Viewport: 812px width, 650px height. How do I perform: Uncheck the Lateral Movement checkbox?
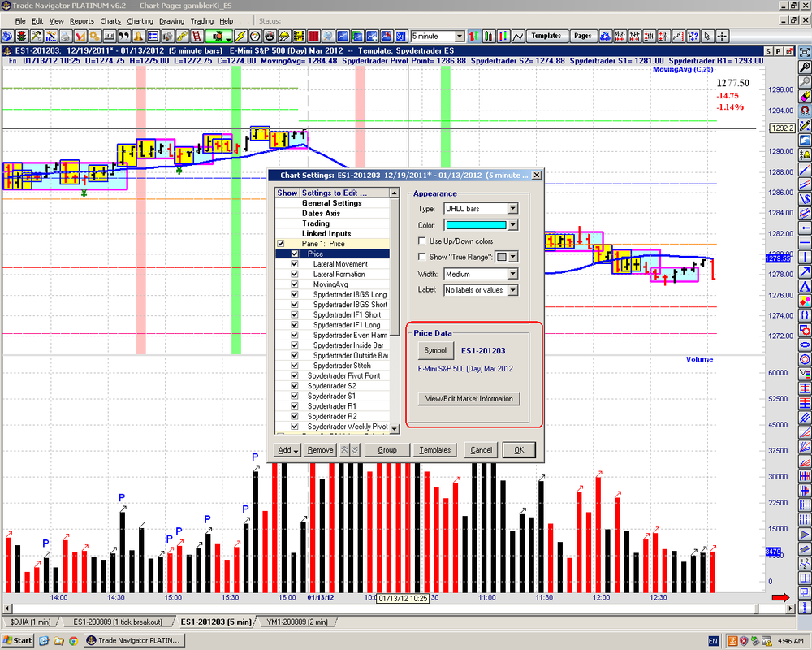pos(295,264)
